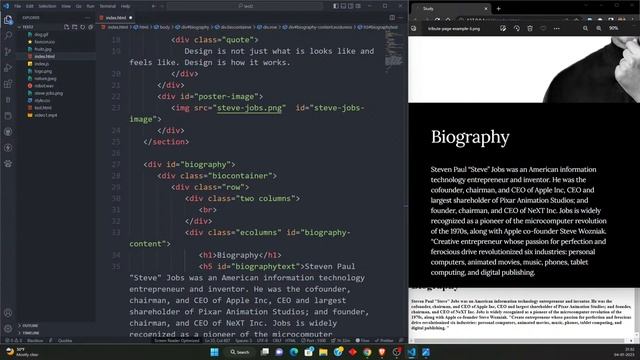Click the code minimap in editor

pyautogui.click(x=393, y=53)
